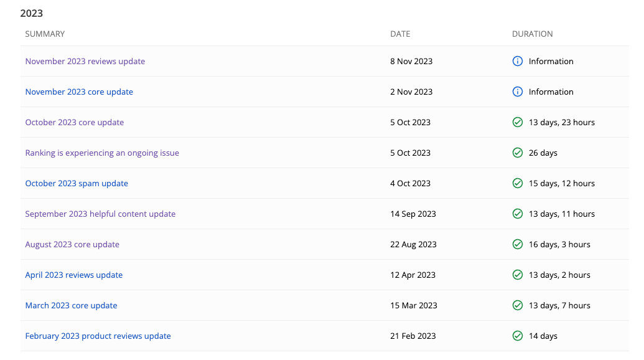Click green check icon beside 13 days, 2 hours
This screenshot has height=360, width=644.
518,275
